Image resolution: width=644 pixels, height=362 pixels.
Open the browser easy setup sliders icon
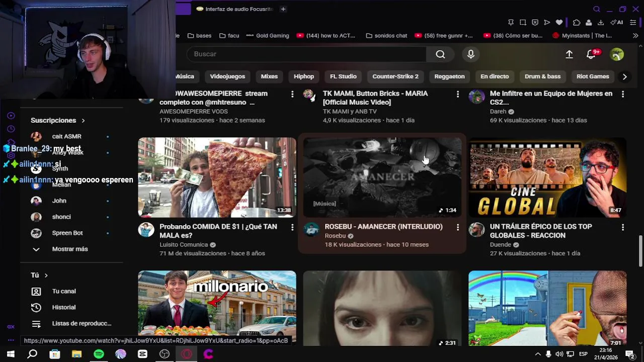point(633,23)
